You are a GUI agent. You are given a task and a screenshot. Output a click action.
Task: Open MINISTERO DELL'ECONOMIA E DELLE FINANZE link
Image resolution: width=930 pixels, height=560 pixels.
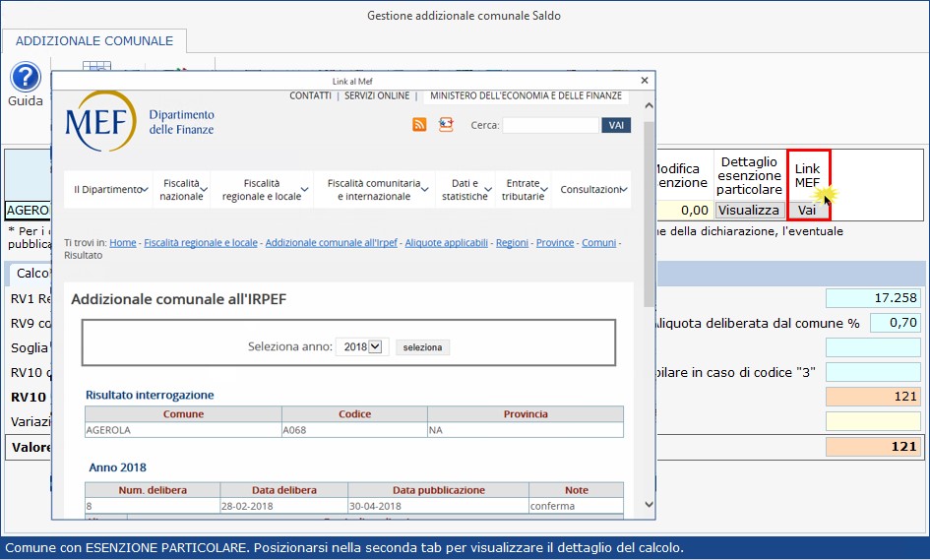526,95
